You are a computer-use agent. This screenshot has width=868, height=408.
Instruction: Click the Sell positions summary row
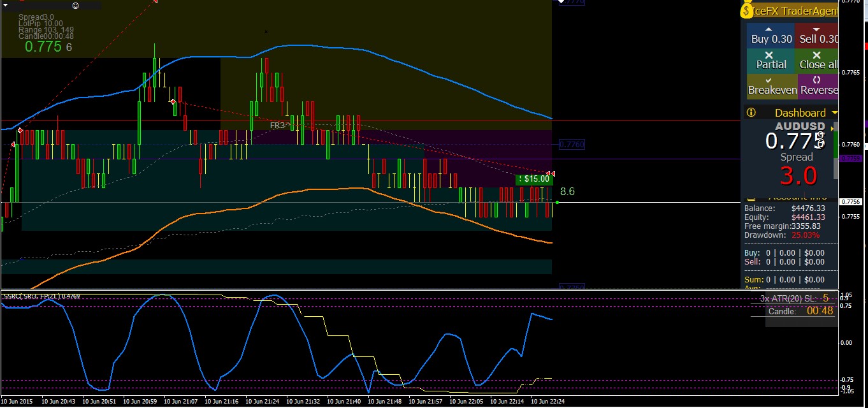785,262
